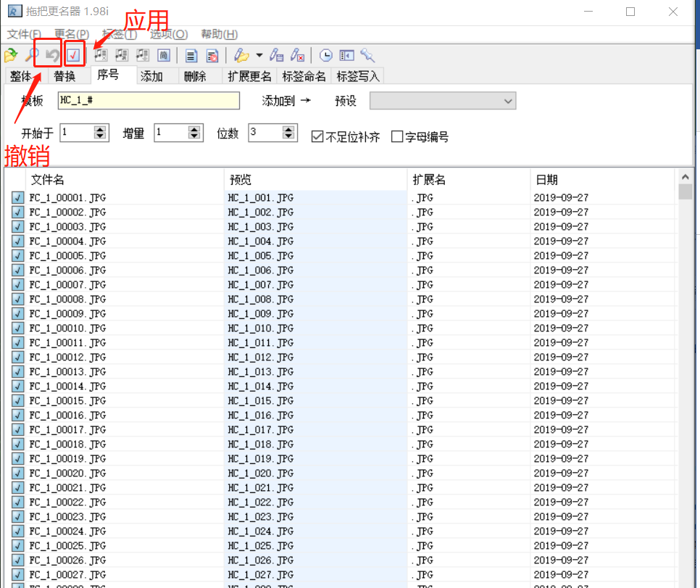Click the vertical scrollbar thumb of file list
The image size is (700, 588).
click(x=685, y=191)
